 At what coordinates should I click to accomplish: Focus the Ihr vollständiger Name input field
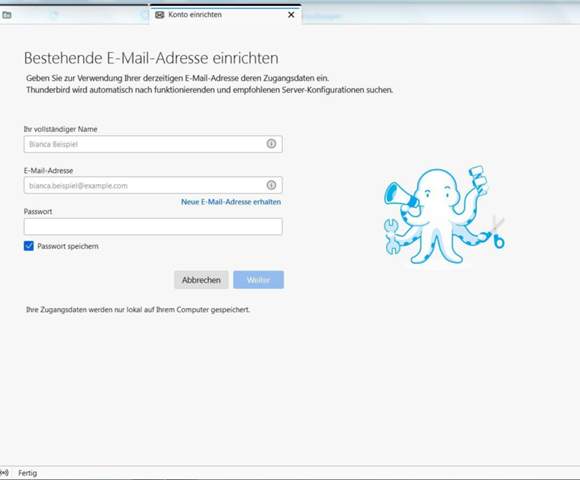coord(153,144)
